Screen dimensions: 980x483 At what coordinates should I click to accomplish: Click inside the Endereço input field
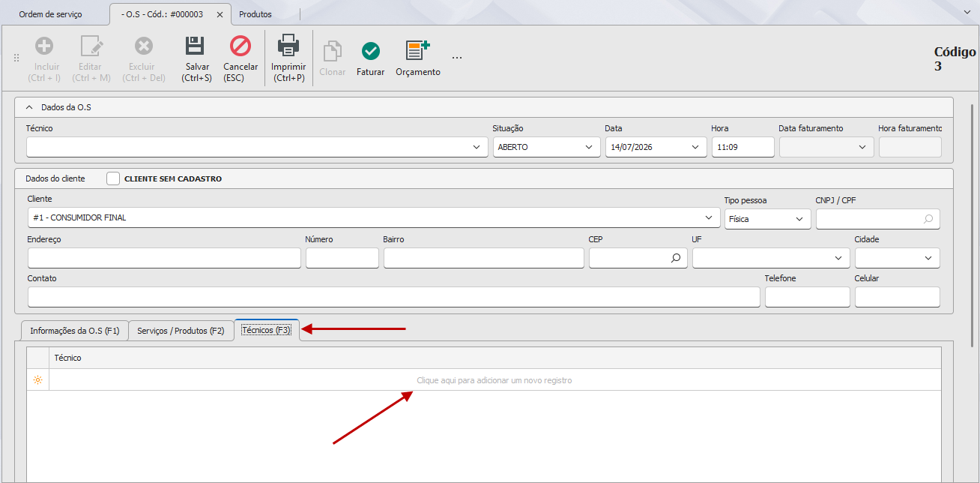(x=164, y=258)
